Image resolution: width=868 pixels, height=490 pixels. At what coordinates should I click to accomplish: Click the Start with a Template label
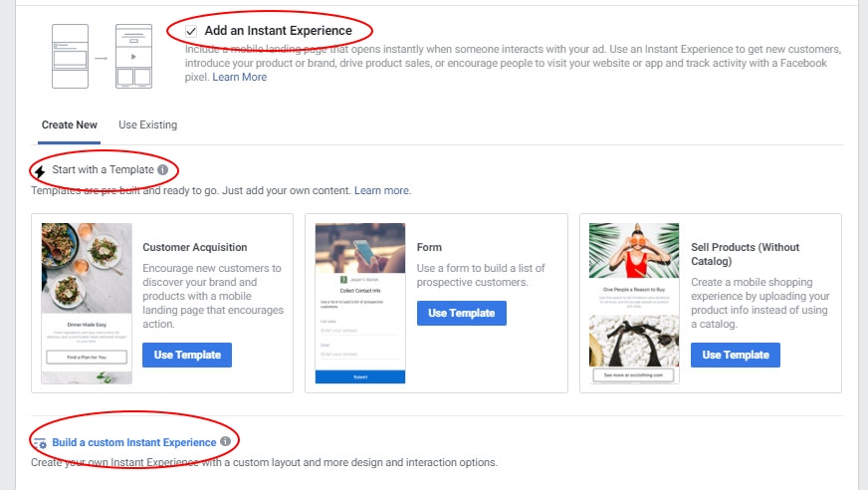pyautogui.click(x=103, y=170)
